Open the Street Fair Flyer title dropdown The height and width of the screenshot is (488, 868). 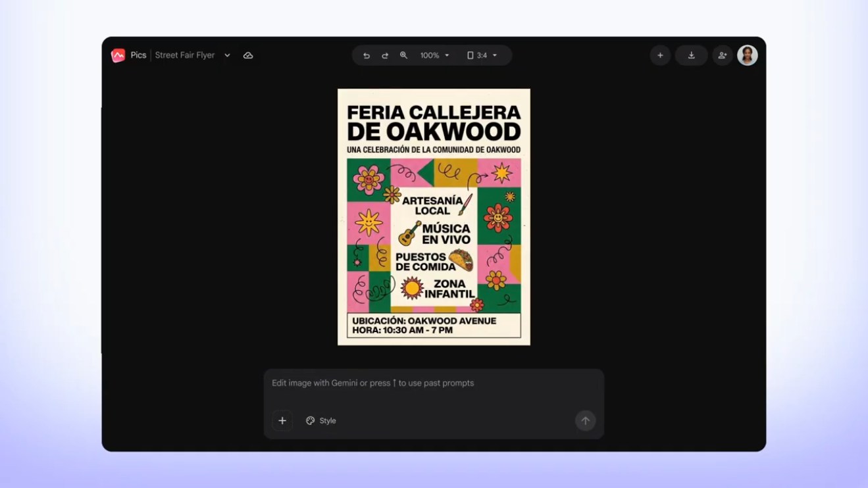227,55
